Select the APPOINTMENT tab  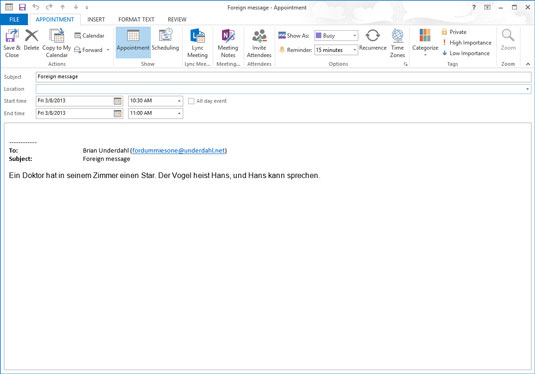pos(55,19)
